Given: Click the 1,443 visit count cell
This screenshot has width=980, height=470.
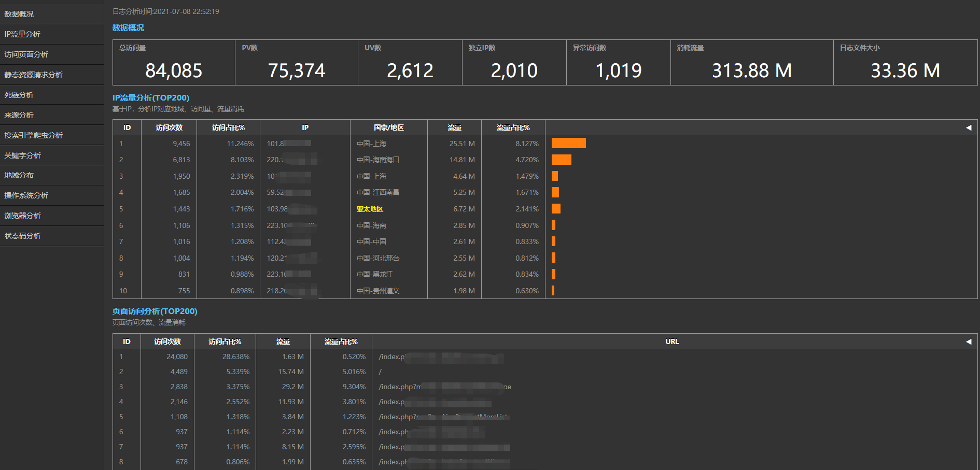Looking at the screenshot, I should (x=181, y=209).
